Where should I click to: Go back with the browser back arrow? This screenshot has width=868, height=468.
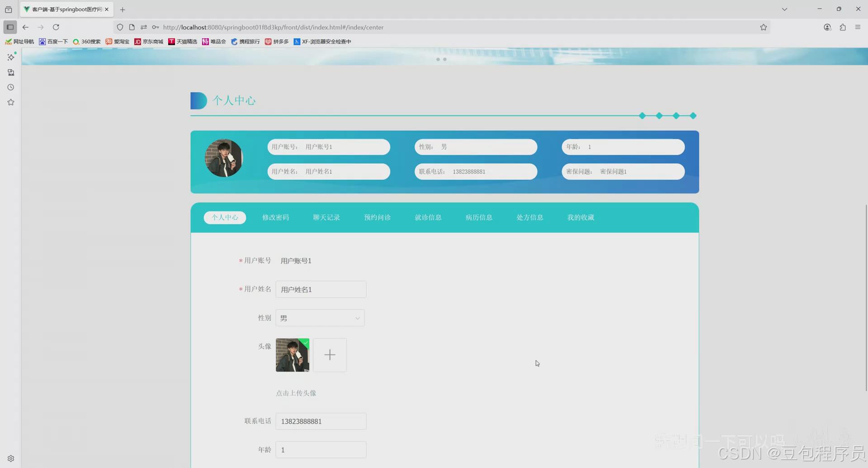(x=25, y=27)
